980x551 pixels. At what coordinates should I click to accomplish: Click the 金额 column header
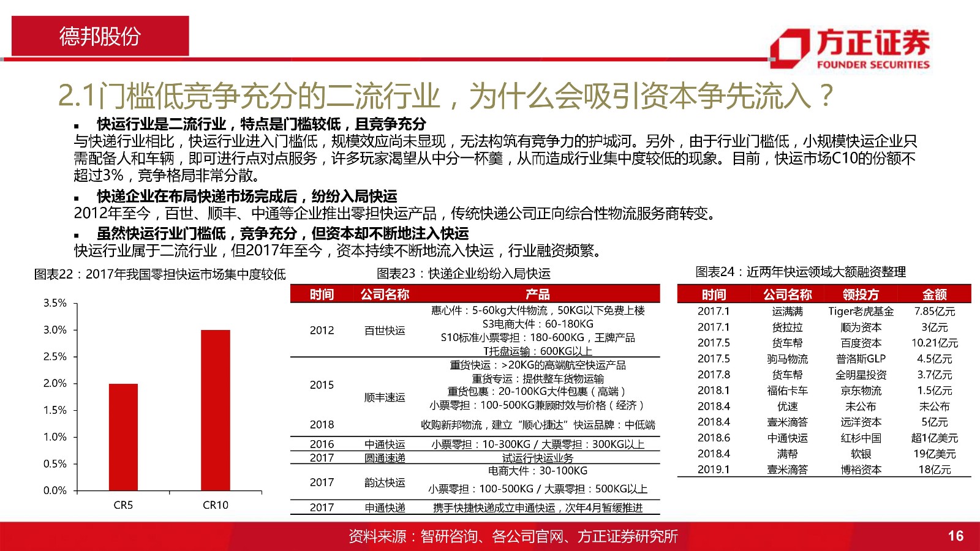pyautogui.click(x=935, y=294)
